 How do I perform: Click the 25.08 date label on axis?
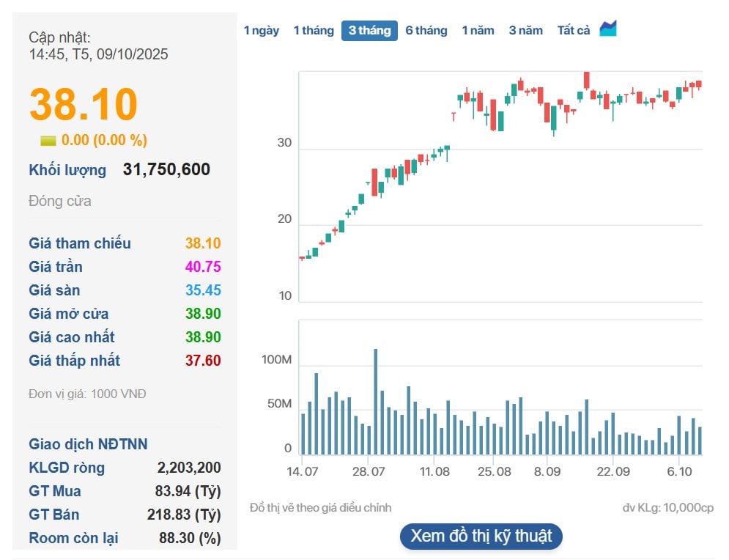[x=495, y=471]
